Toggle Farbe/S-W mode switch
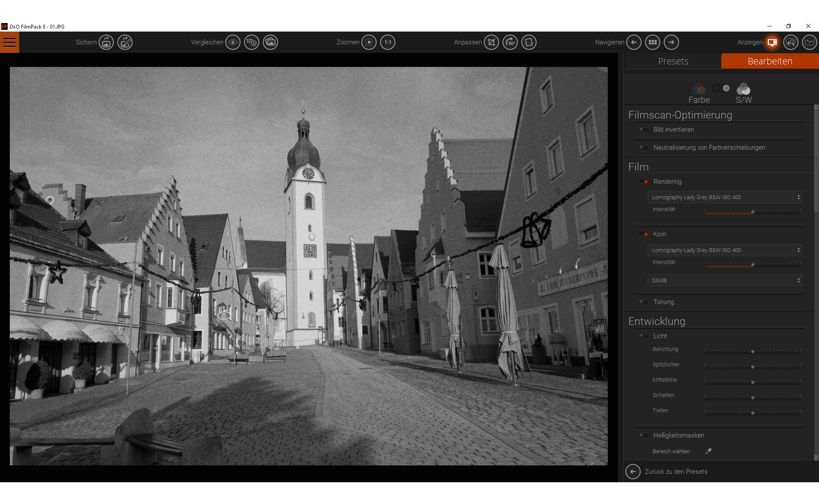 pyautogui.click(x=721, y=88)
